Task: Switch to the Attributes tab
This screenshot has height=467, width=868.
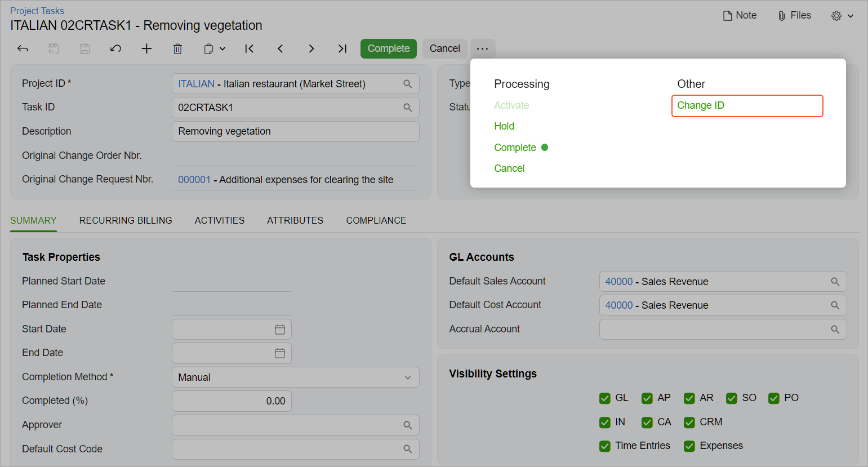Action: click(295, 220)
